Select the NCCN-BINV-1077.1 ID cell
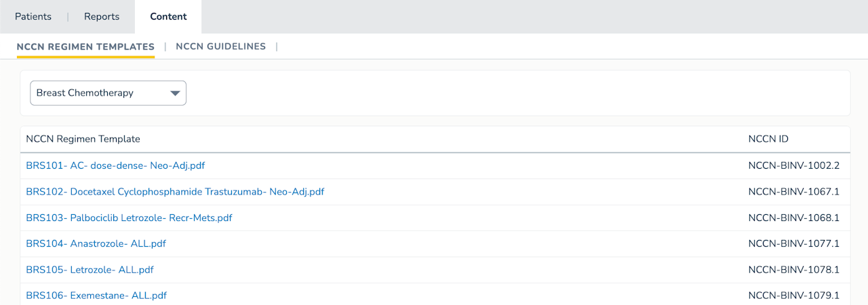Screen dimensions: 868x305 click(x=793, y=244)
